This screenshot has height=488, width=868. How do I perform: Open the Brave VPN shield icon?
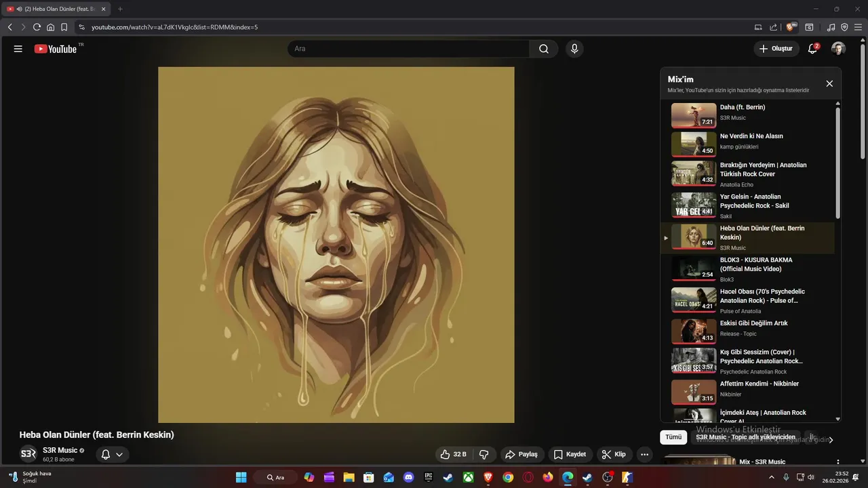coord(844,27)
